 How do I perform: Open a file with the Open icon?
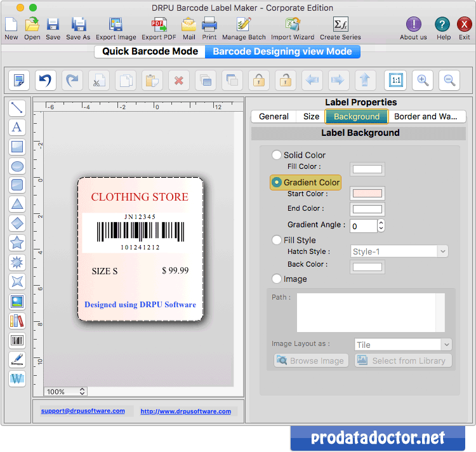pos(32,25)
